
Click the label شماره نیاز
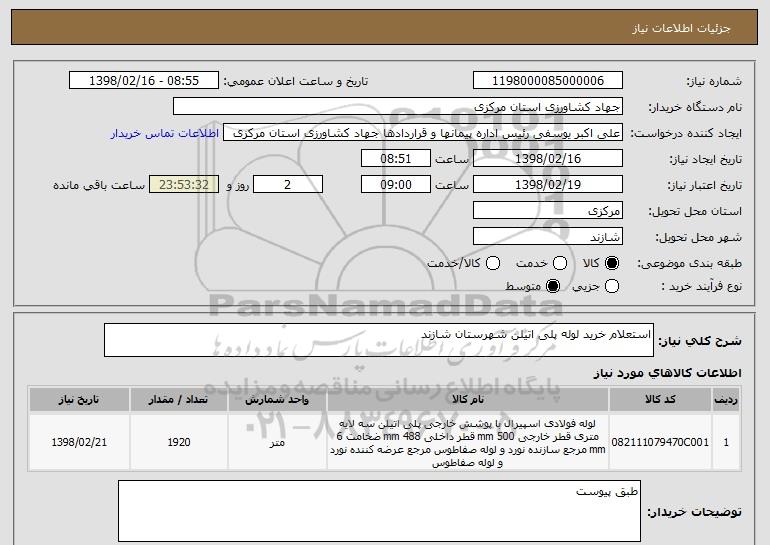(x=714, y=82)
